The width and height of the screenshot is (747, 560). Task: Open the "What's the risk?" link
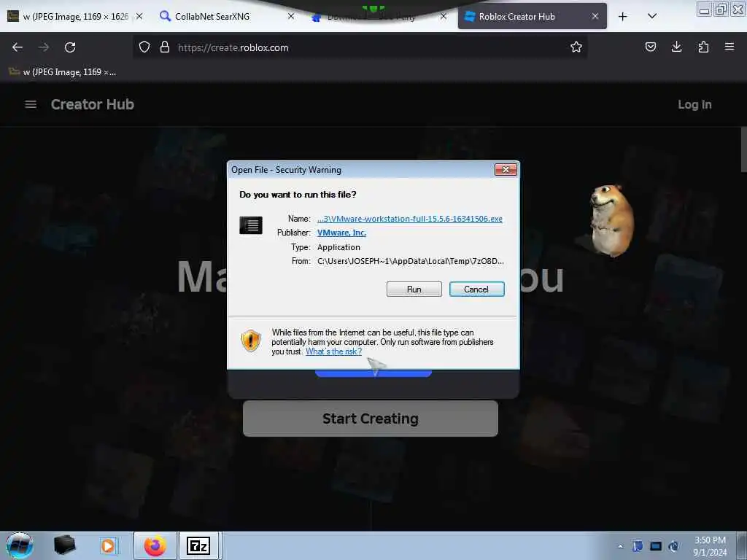333,351
